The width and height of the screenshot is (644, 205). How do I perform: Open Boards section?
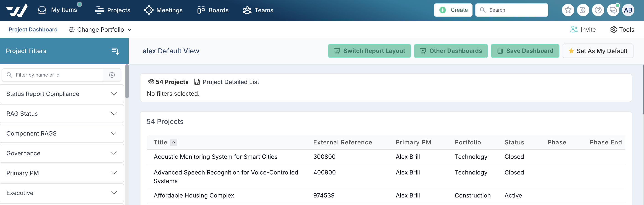[x=213, y=10]
